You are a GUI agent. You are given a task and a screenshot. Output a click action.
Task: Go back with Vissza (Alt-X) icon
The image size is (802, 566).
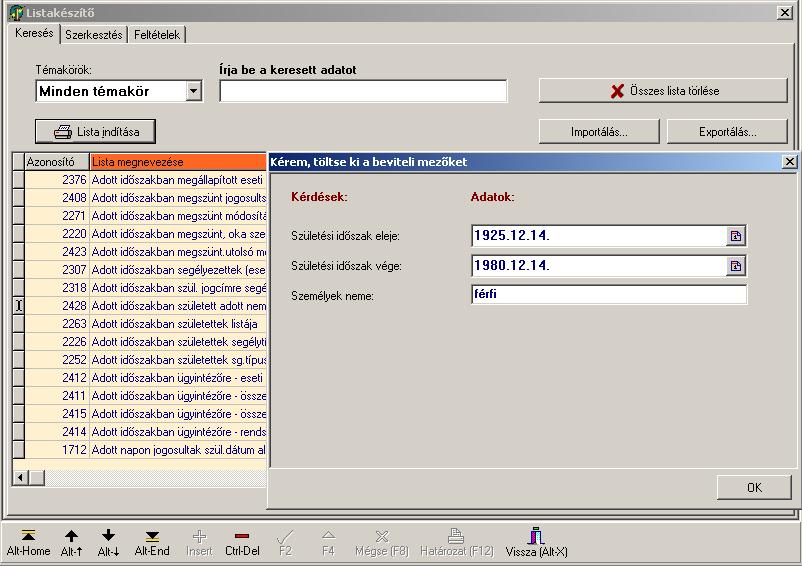point(536,535)
